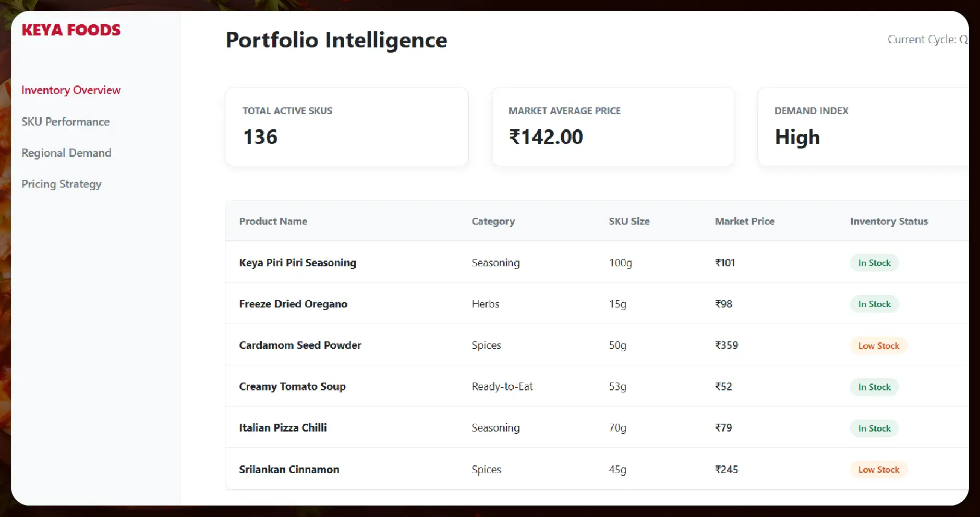The width and height of the screenshot is (980, 517).
Task: Open Keya Piri Piri Seasoning row
Action: 297,263
